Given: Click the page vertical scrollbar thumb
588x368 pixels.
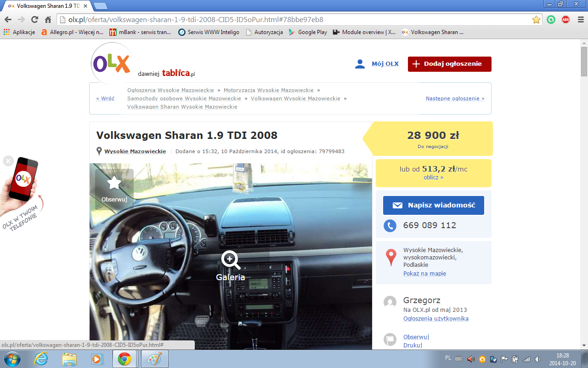Looking at the screenshot, I should point(584,61).
